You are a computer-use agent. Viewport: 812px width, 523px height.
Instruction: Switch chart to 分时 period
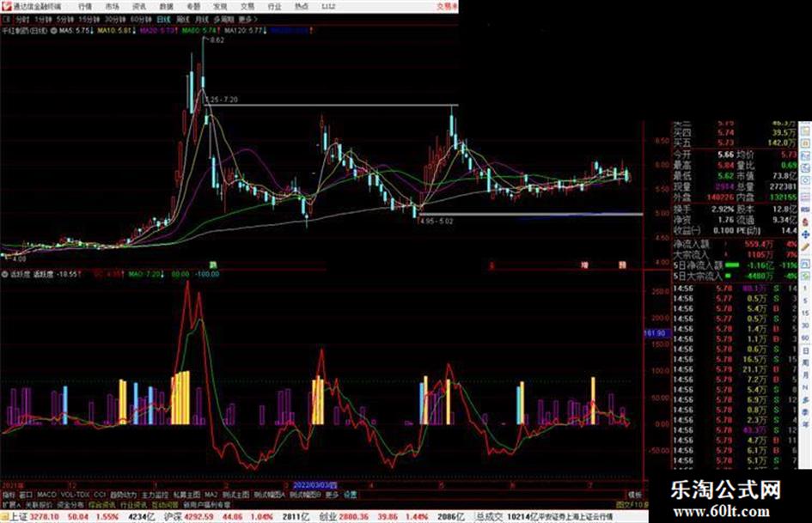21,19
